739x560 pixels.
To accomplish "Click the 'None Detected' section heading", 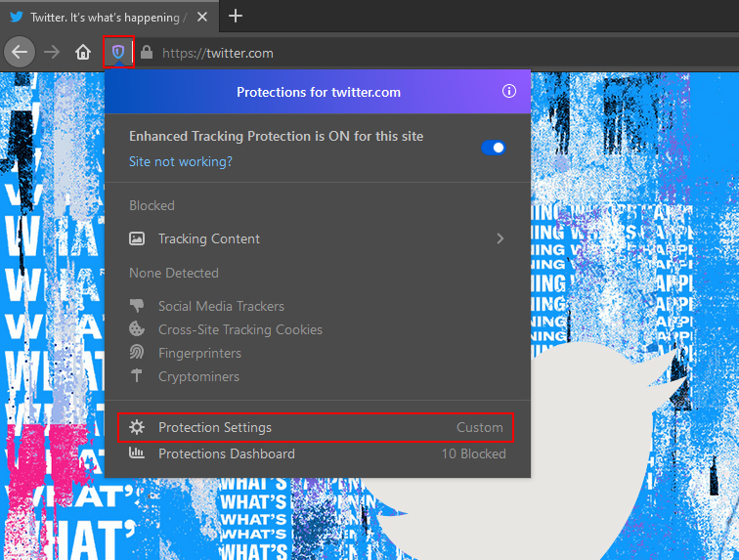I will click(174, 273).
